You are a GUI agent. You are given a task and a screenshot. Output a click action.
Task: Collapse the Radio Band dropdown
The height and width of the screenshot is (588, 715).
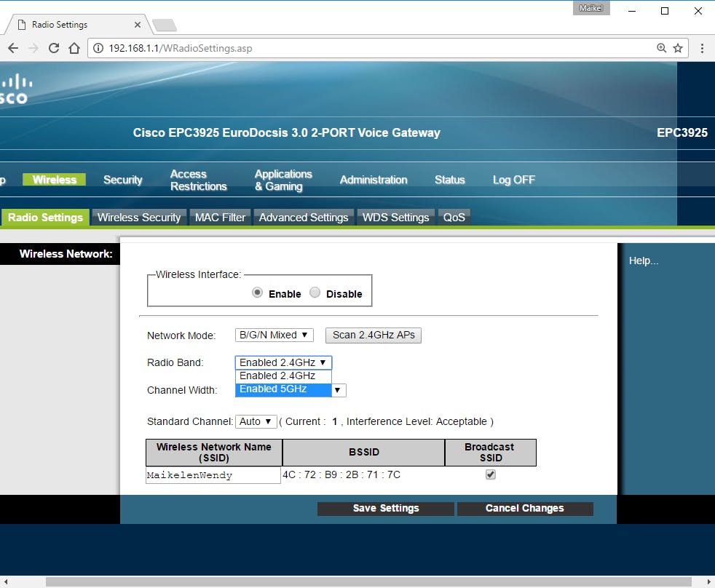[283, 362]
